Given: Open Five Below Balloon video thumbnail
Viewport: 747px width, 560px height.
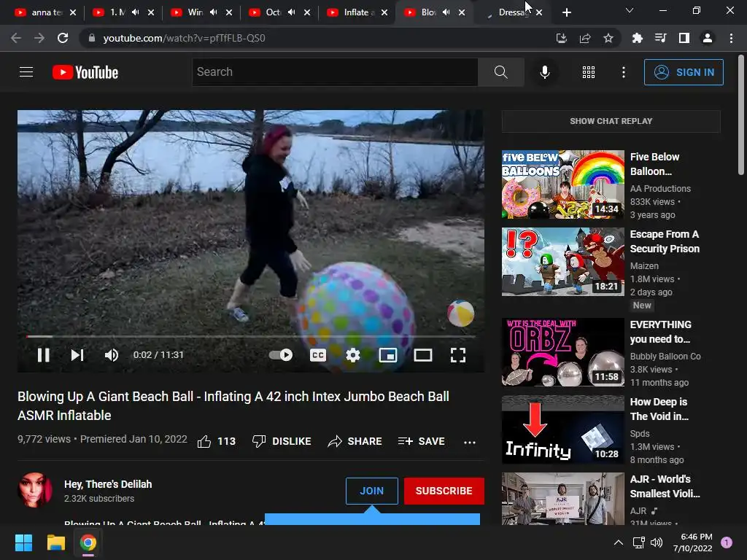Looking at the screenshot, I should click(x=562, y=184).
